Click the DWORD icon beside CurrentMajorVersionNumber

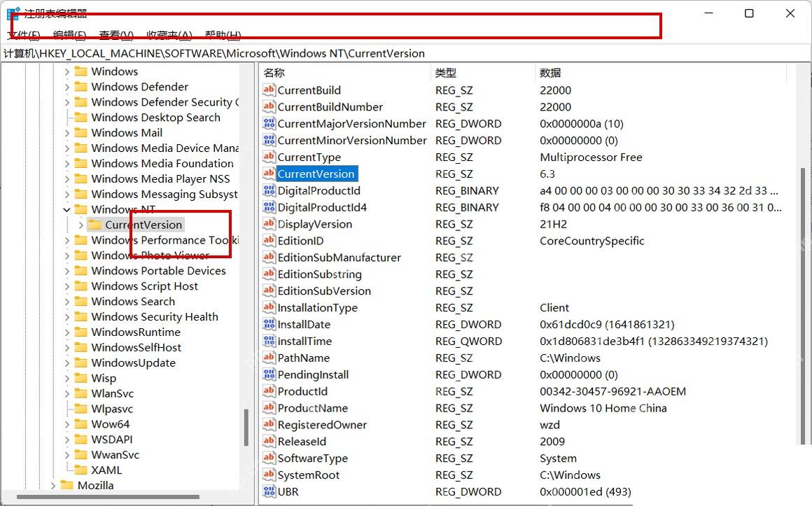(269, 123)
